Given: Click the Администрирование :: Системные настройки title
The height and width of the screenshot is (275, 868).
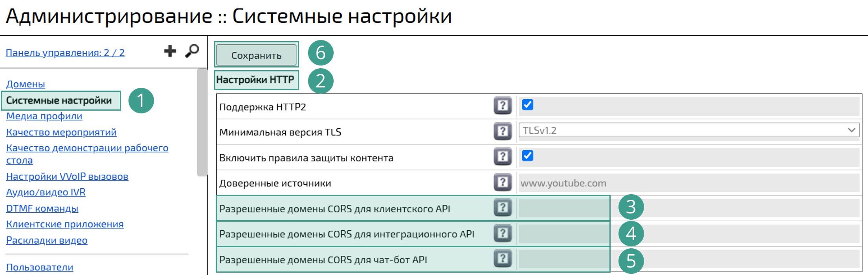Looking at the screenshot, I should (229, 16).
